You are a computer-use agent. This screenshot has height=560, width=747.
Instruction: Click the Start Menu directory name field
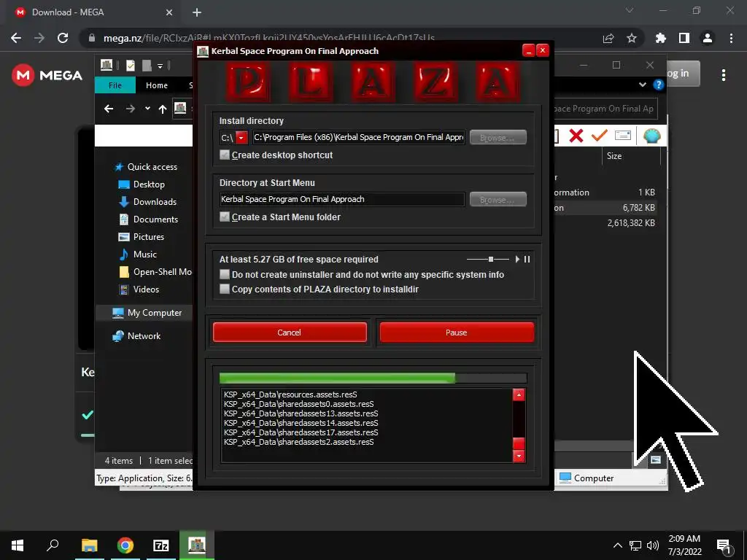tap(342, 199)
